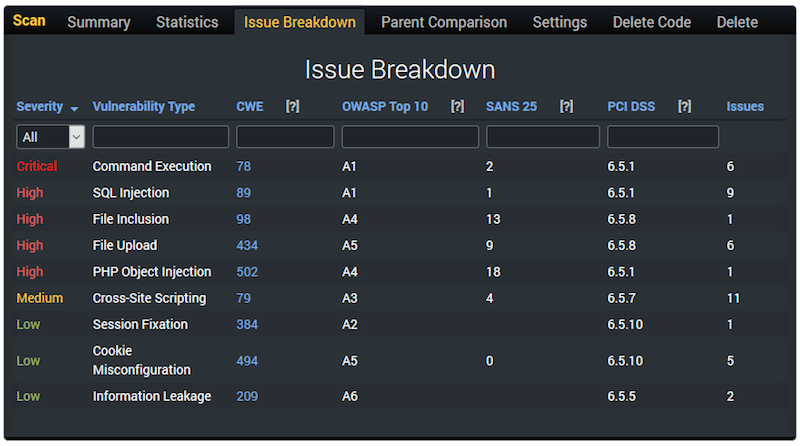Image resolution: width=800 pixels, height=446 pixels.
Task: Open the Severity filter dropdown set to All
Action: pyautogui.click(x=50, y=137)
